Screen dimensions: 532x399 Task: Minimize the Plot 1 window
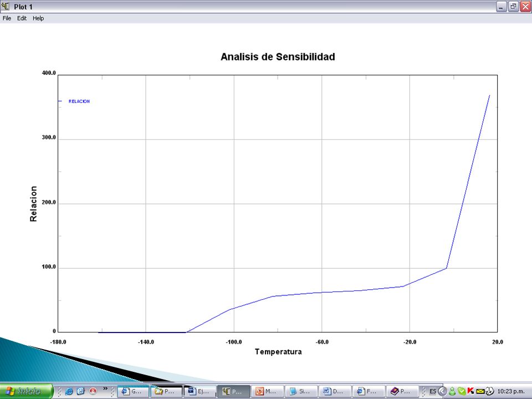pos(501,7)
